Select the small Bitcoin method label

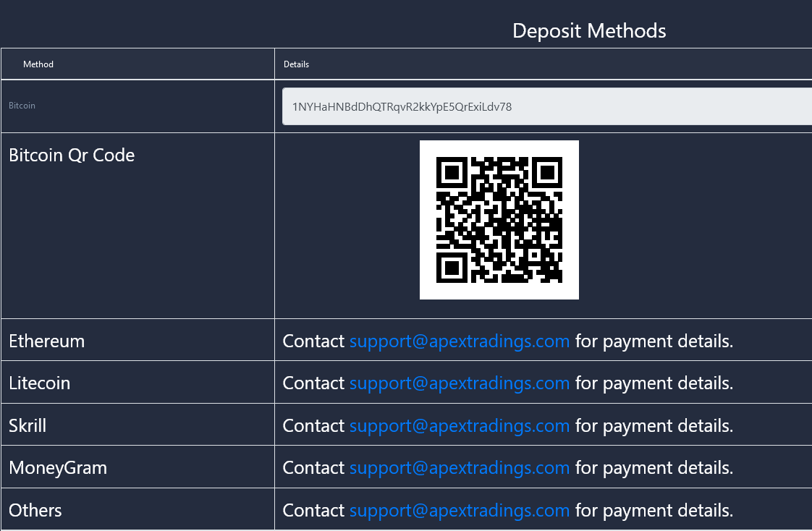[x=22, y=106]
